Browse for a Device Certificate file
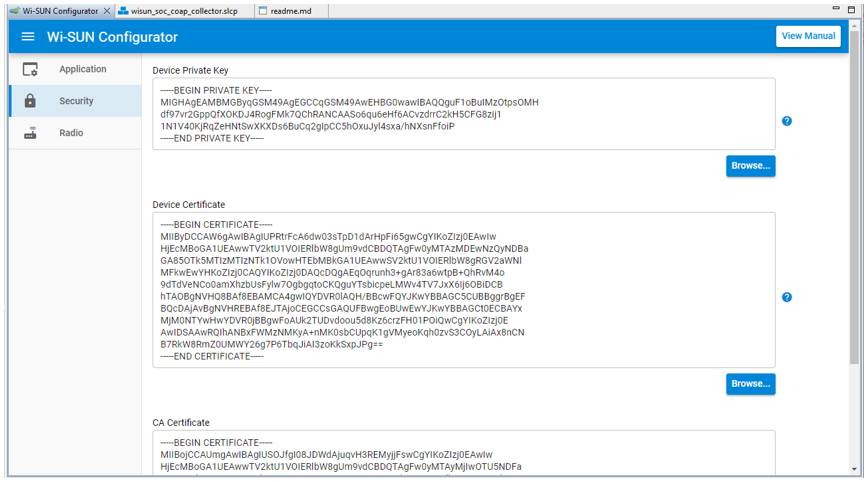867x482 pixels. pyautogui.click(x=750, y=384)
